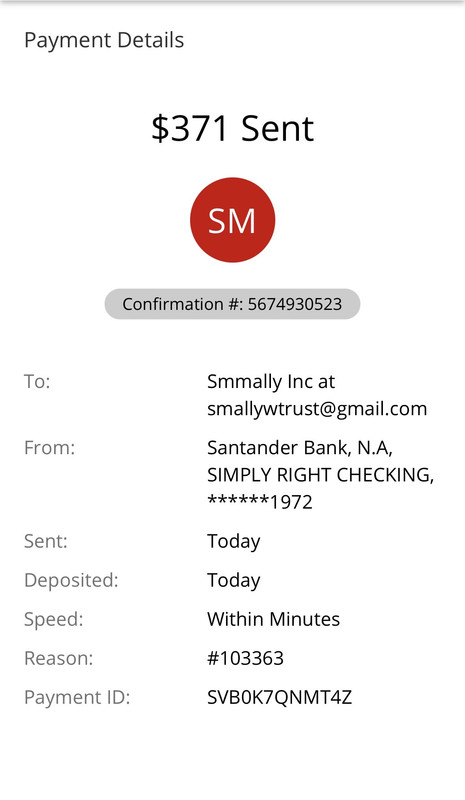Click the Sent: label
Screen dimensions: 465x800
[45, 541]
